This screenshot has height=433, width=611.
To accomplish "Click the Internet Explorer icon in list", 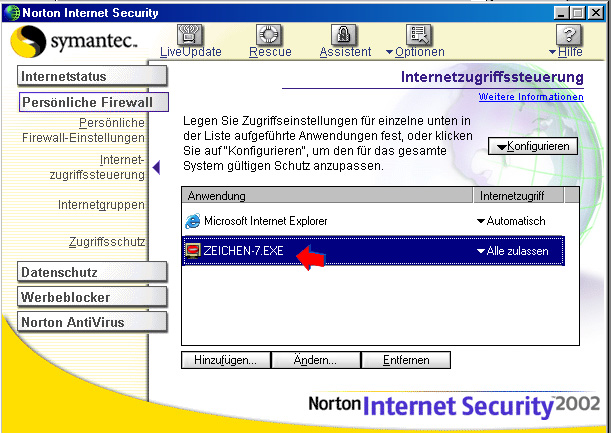I will point(192,221).
